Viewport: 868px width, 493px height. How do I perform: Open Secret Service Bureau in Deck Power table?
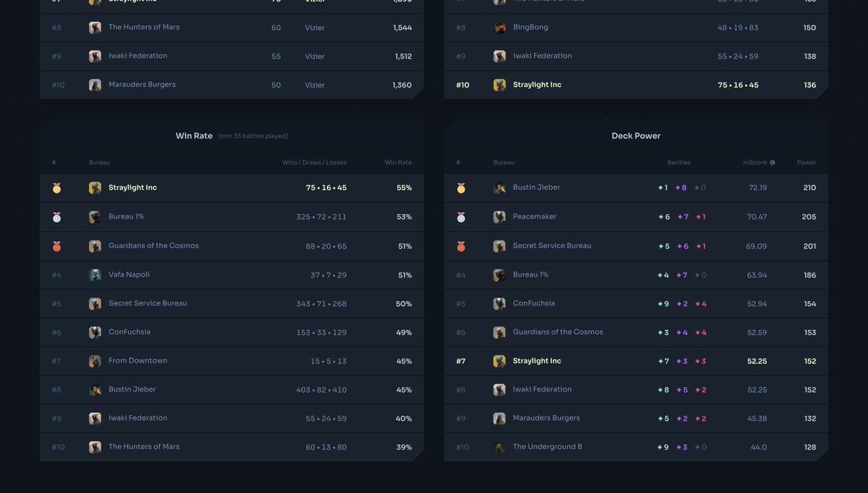(x=552, y=245)
